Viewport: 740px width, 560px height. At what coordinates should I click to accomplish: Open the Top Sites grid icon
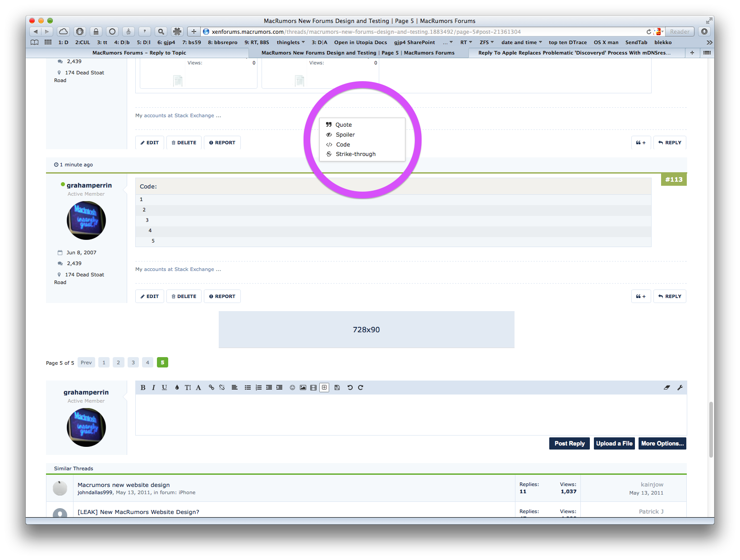(48, 42)
